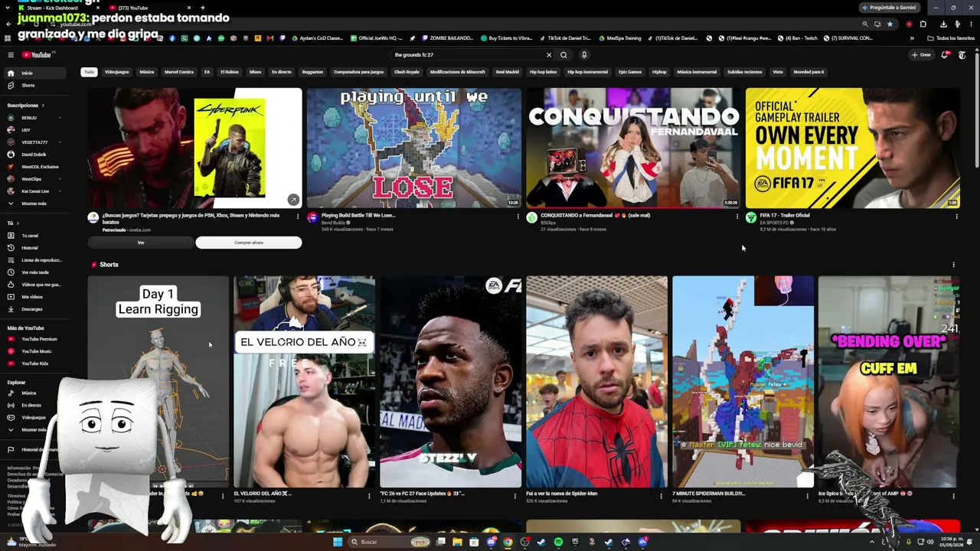Image resolution: width=980 pixels, height=551 pixels.
Task: Select the Subidas recientes chip
Action: (x=744, y=72)
